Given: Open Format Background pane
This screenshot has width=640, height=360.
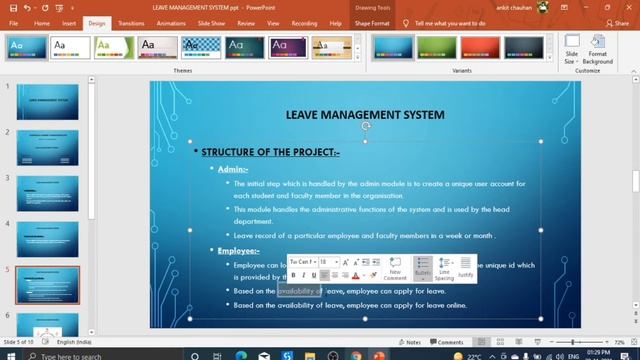Looking at the screenshot, I should (x=598, y=49).
